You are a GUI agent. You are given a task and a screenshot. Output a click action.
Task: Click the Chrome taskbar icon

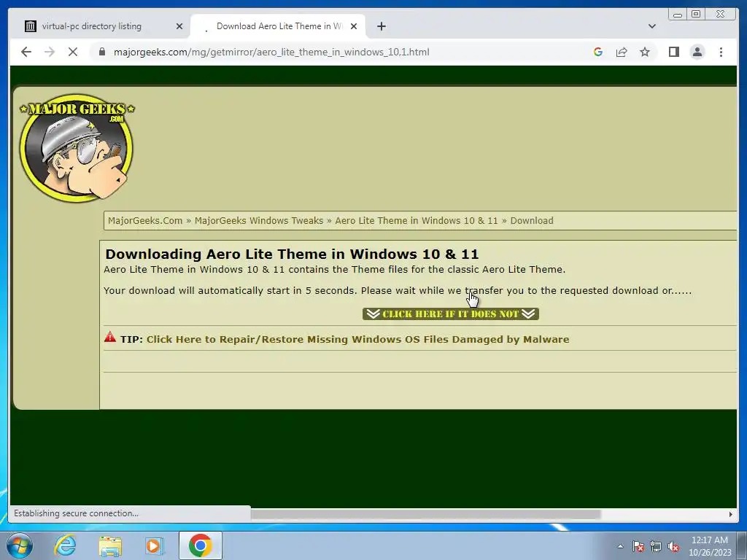click(x=201, y=545)
